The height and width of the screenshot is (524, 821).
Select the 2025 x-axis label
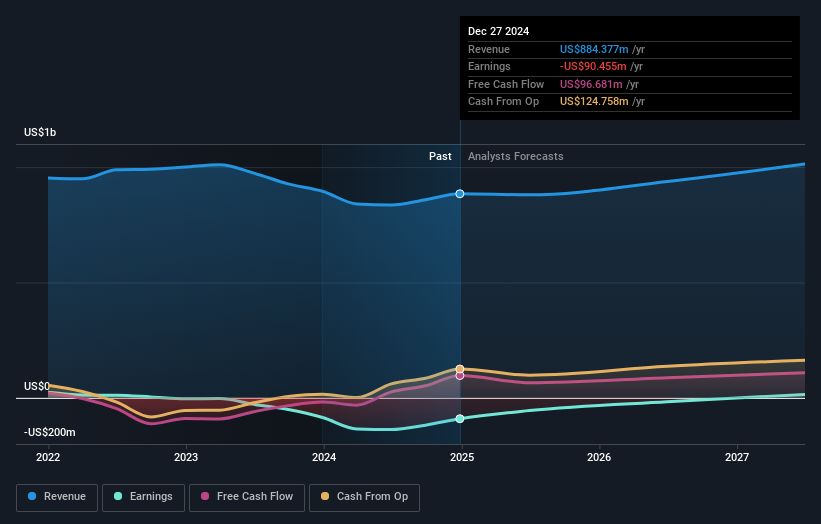point(462,457)
